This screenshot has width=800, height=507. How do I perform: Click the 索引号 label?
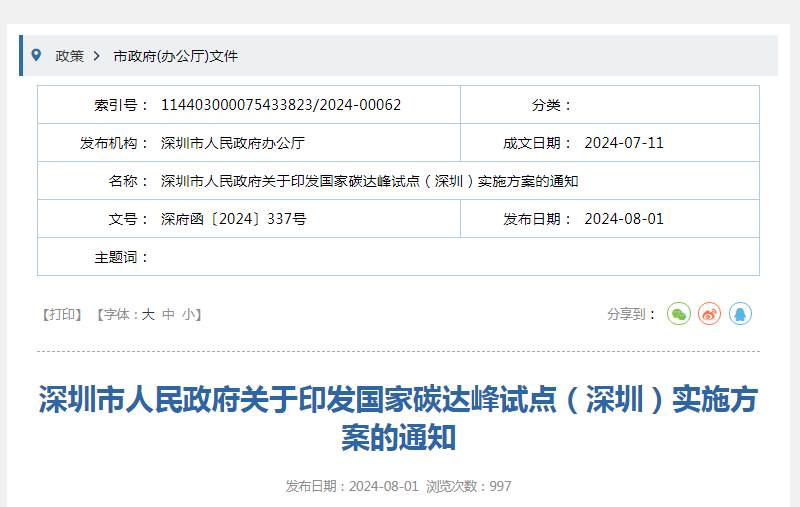tap(121, 105)
